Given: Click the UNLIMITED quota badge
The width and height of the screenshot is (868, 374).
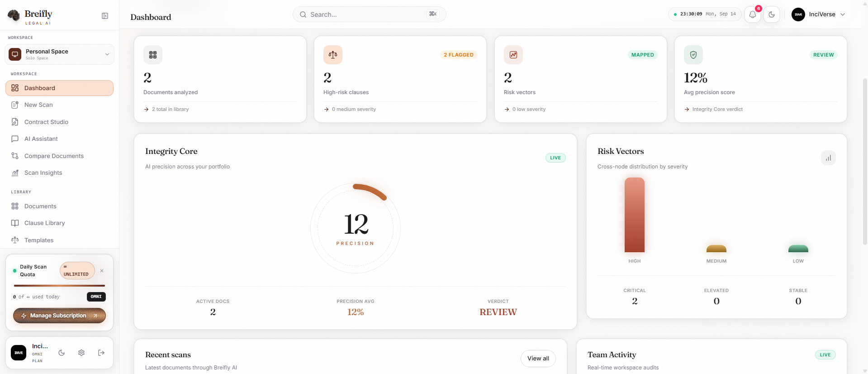Looking at the screenshot, I should [77, 271].
